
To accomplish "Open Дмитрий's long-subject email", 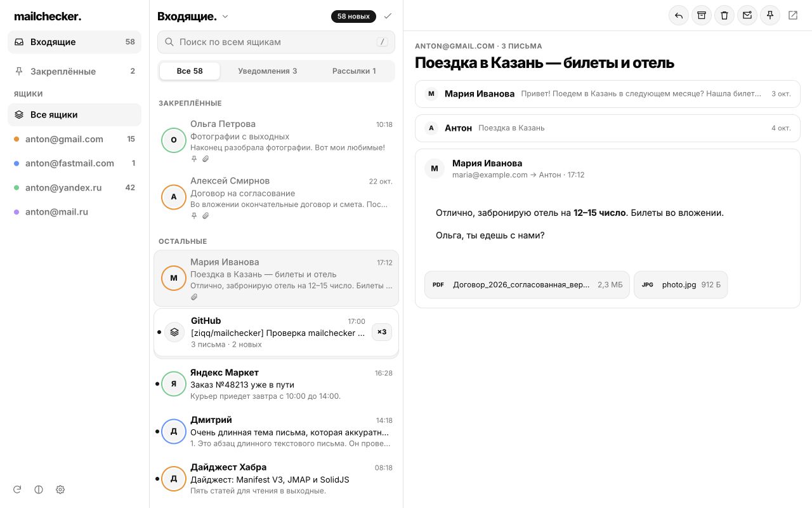I will pos(276,432).
